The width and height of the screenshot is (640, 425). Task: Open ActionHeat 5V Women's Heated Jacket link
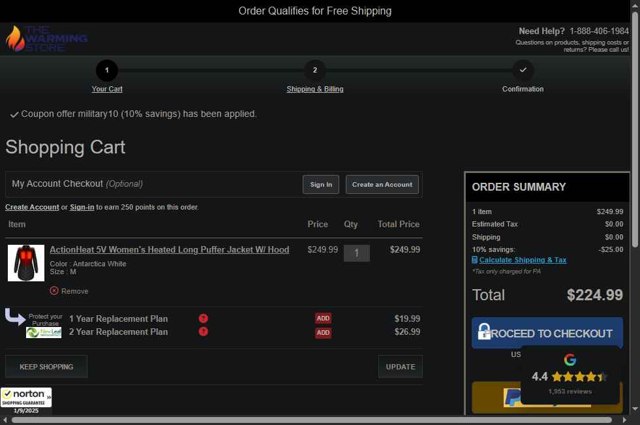click(169, 249)
